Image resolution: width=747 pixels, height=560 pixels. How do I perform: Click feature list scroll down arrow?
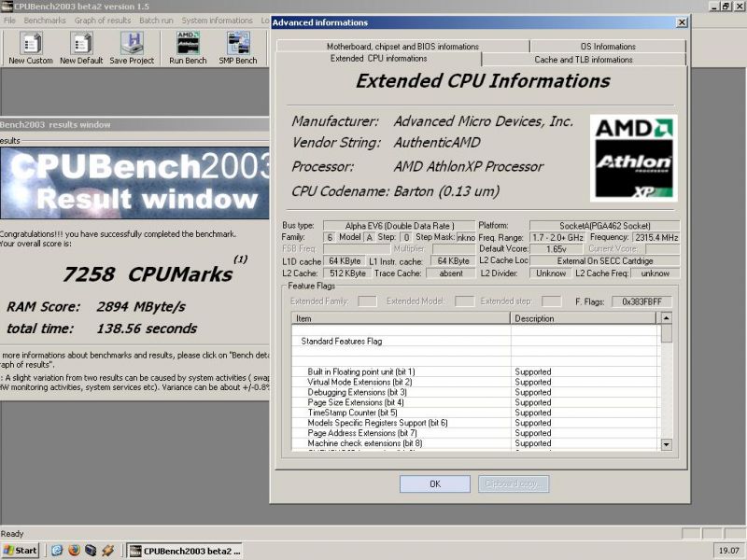[667, 444]
